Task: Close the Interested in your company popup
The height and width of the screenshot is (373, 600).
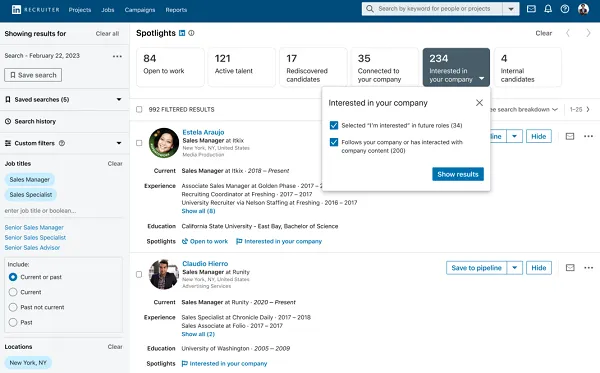Action: pos(479,103)
